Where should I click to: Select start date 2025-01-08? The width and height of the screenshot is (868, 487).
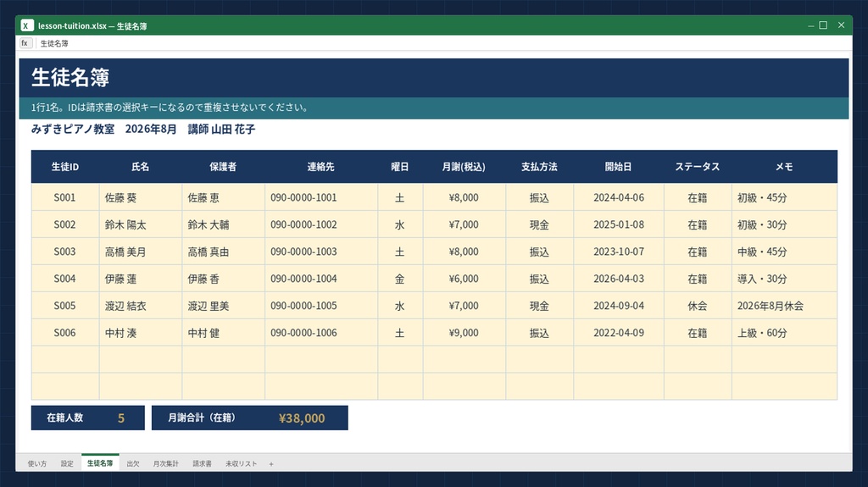tap(618, 224)
